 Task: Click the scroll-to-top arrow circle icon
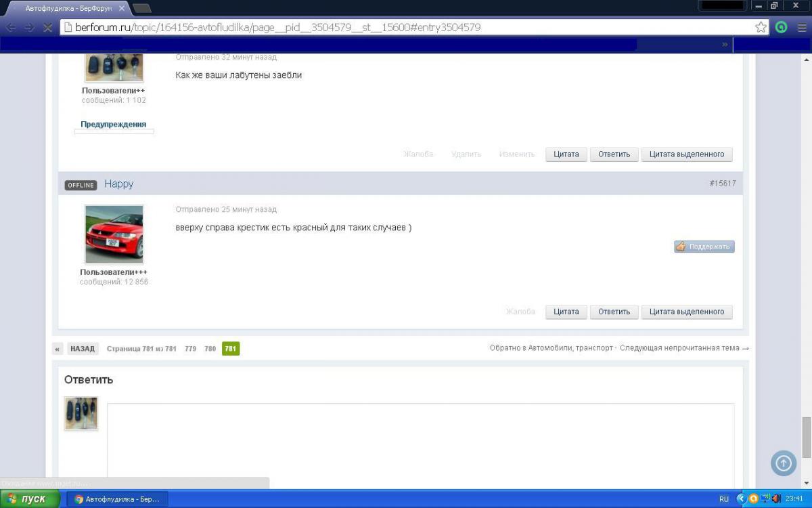(784, 463)
